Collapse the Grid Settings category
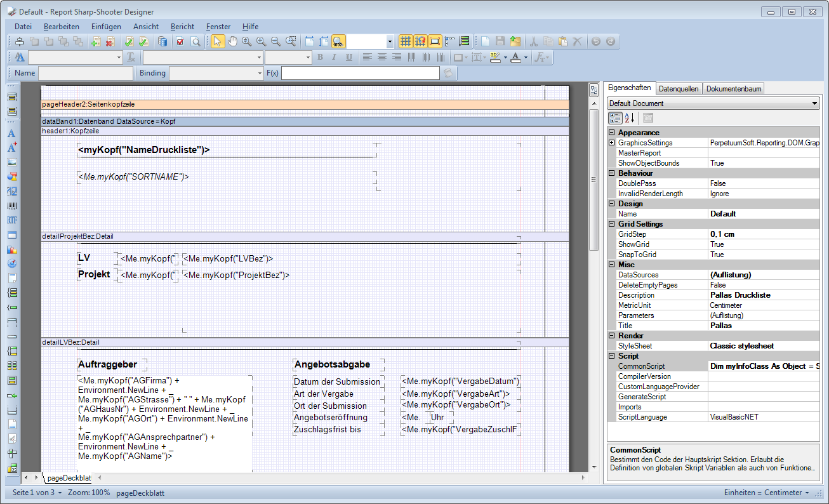The width and height of the screenshot is (829, 504). pos(612,224)
